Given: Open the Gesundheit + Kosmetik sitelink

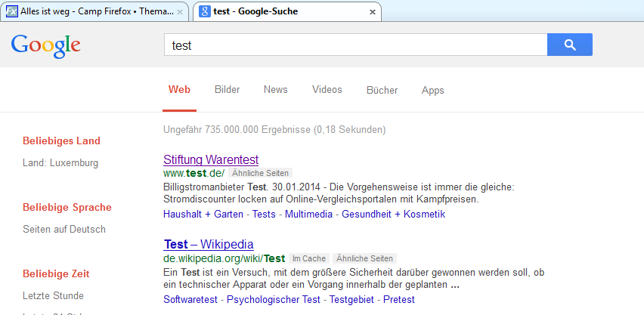Looking at the screenshot, I should [394, 214].
